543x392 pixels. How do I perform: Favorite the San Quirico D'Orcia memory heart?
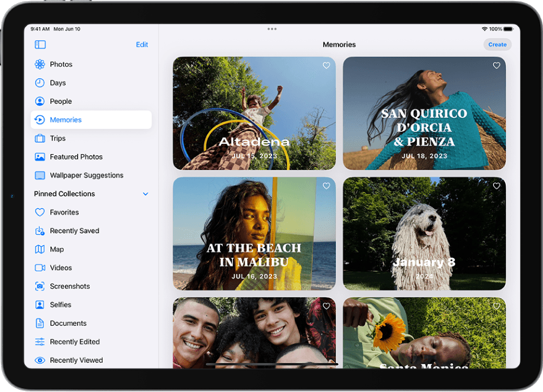(497, 65)
